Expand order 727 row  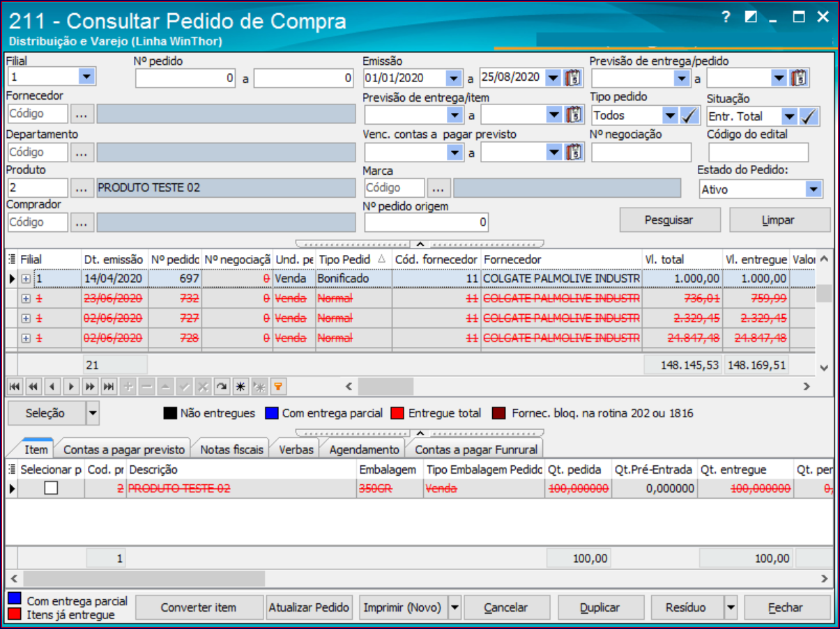26,318
